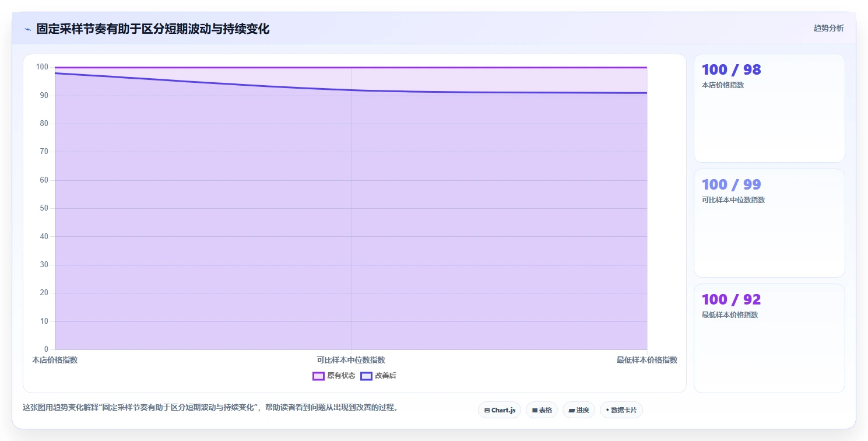The width and height of the screenshot is (868, 441).
Task: Click the 表格 tag icon
Action: click(535, 411)
